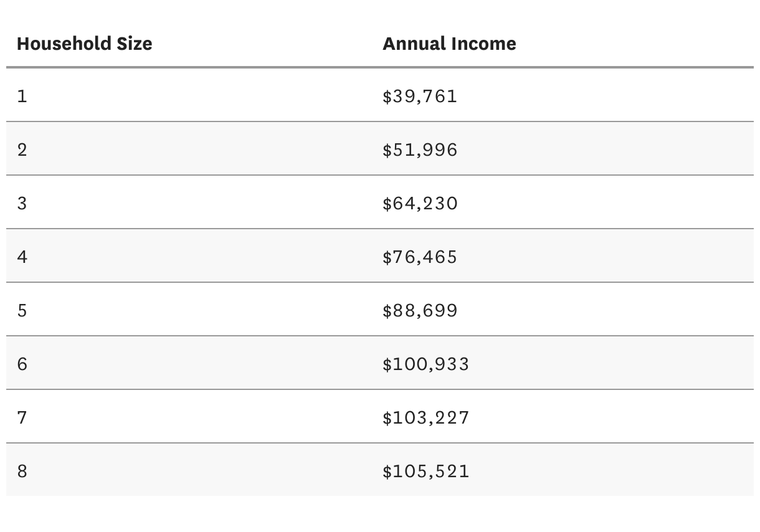Click the dollar sign in $100,933
This screenshot has width=760, height=532.
(387, 364)
